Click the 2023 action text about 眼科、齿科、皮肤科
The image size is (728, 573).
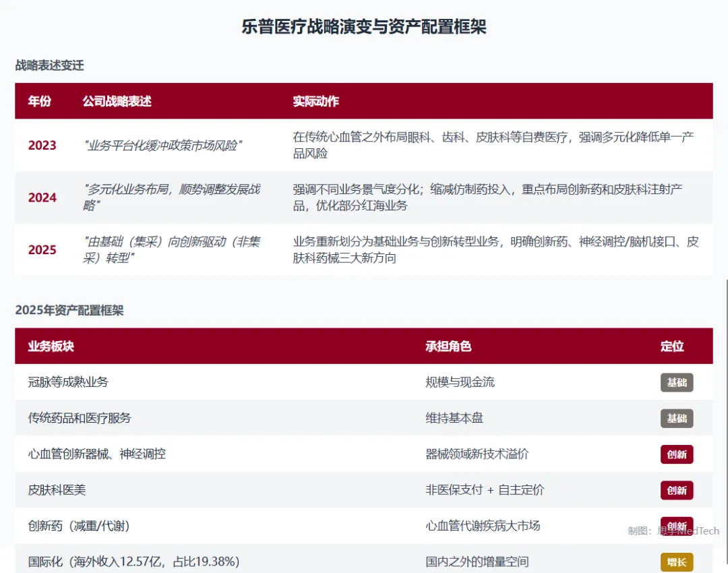[x=493, y=146]
